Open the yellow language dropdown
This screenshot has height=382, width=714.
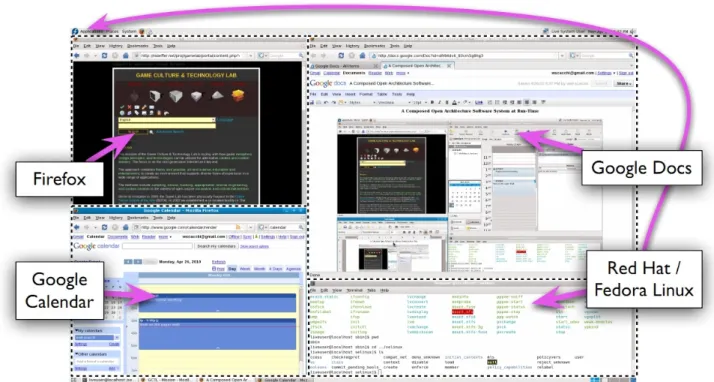coord(167,120)
